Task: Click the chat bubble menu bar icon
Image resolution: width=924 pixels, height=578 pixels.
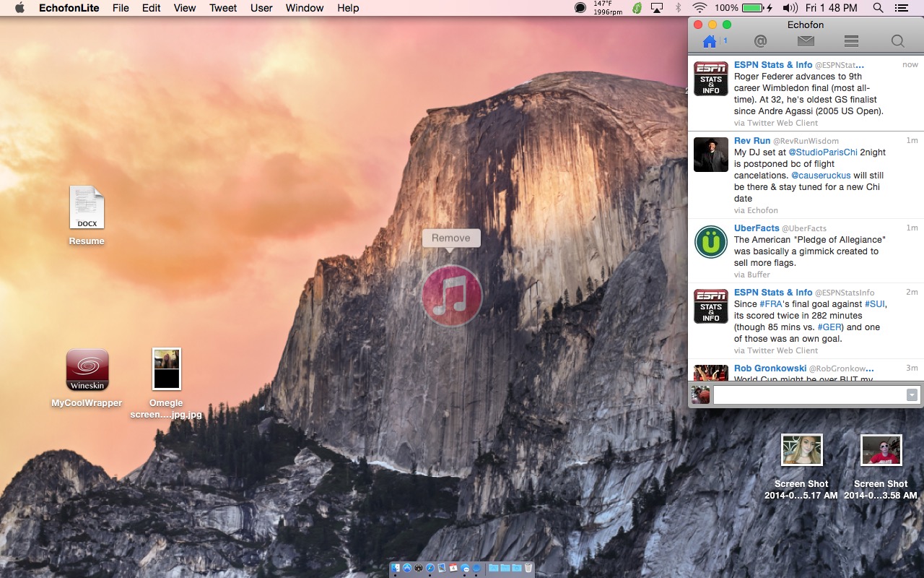Action: [x=580, y=8]
